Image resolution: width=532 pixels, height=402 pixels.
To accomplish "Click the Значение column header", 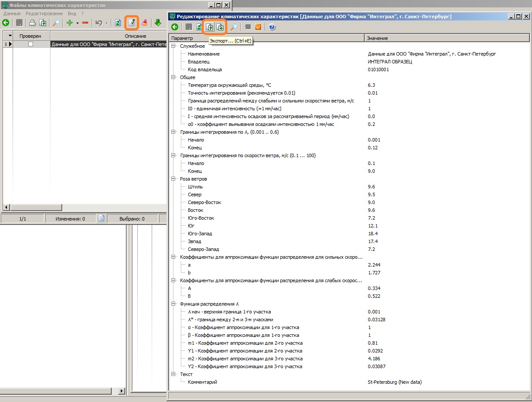I will (377, 38).
